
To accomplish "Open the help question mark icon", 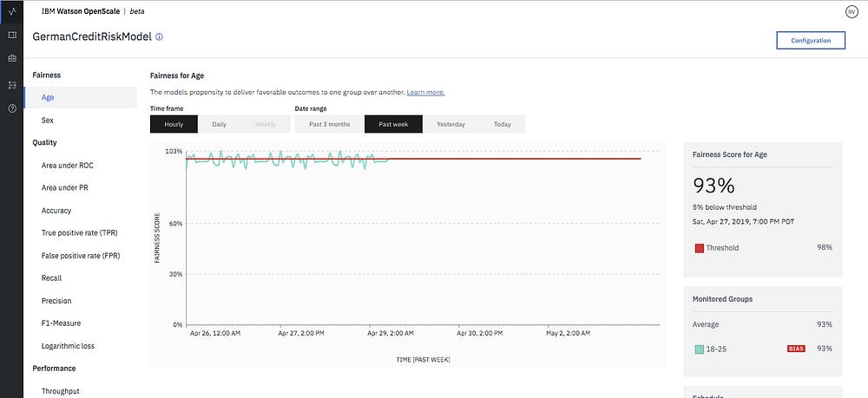I will (11, 109).
